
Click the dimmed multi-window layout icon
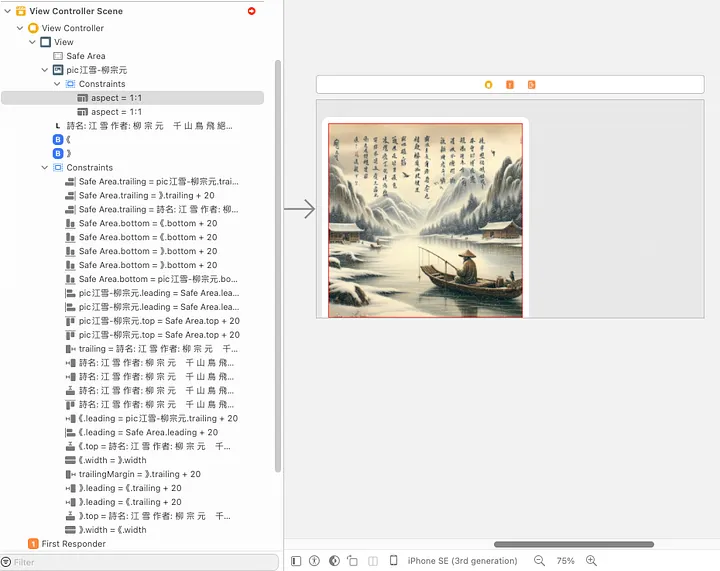click(373, 561)
